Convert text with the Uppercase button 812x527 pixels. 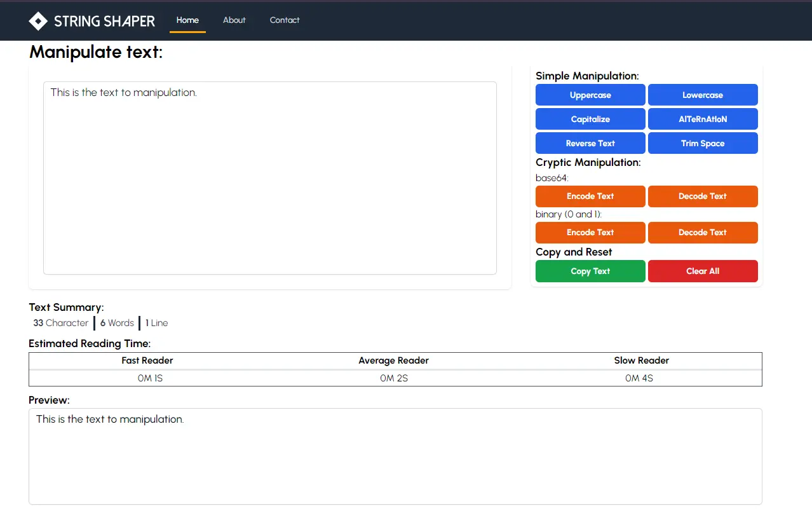click(590, 95)
